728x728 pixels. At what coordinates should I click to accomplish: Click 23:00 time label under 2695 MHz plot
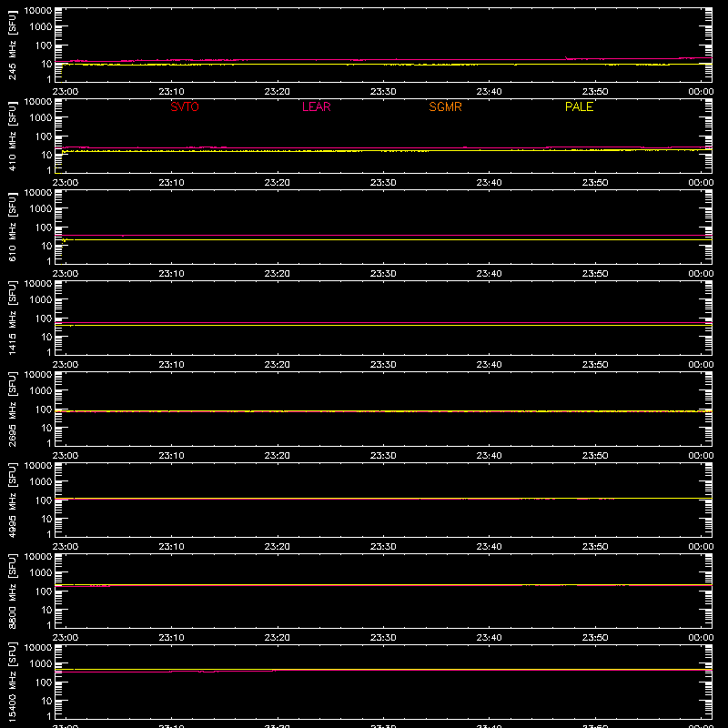[65, 456]
